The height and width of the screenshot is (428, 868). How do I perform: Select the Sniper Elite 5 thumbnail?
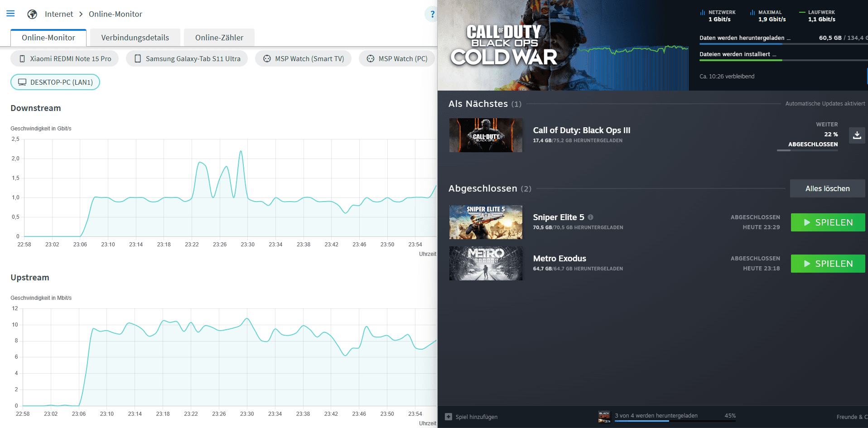[x=486, y=222]
